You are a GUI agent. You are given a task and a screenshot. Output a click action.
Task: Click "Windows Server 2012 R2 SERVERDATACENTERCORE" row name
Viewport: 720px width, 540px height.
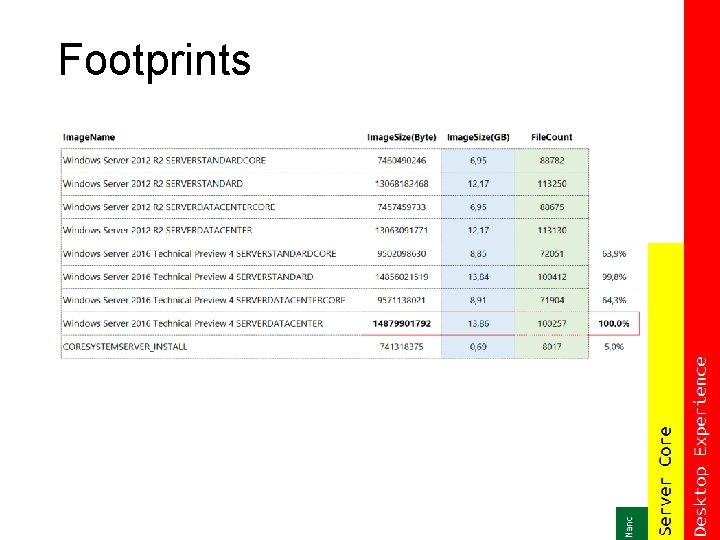point(169,207)
